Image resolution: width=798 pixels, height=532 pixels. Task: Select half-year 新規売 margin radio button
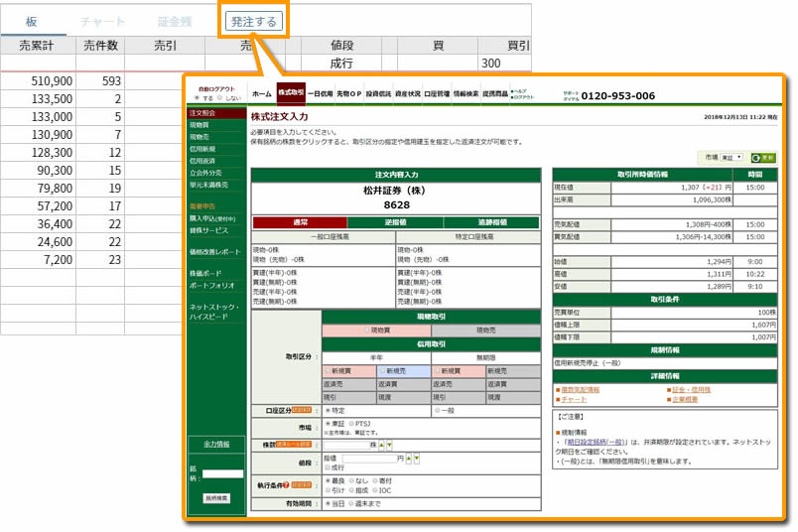pyautogui.click(x=383, y=370)
